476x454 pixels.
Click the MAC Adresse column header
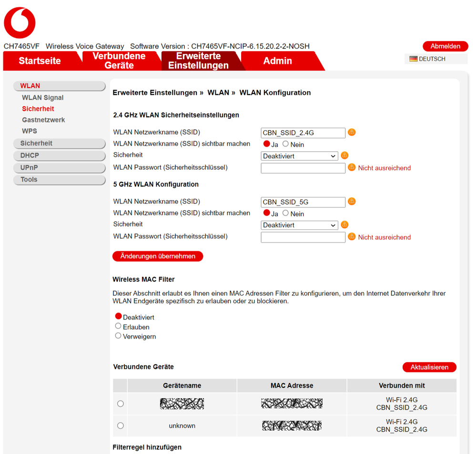(x=292, y=386)
